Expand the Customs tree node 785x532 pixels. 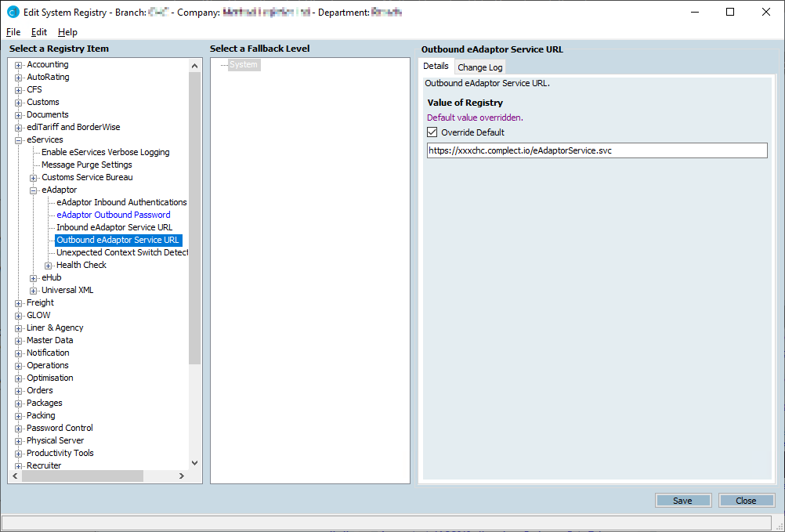[17, 102]
